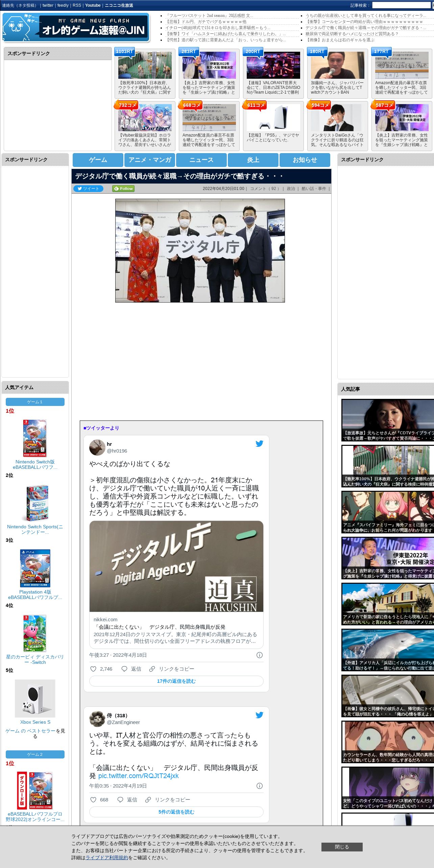The width and height of the screenshot is (434, 868).
Task: Open 侍(318)'s profile avatar
Action: [x=97, y=719]
